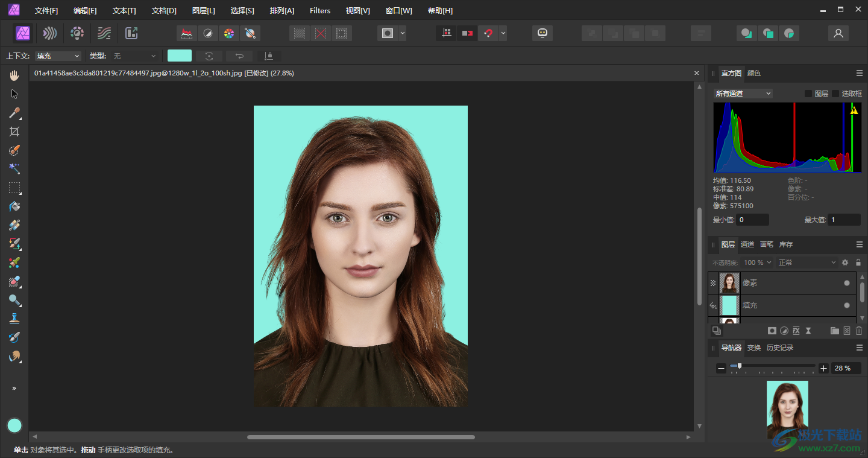Select the Hand (view) tool

pyautogui.click(x=14, y=75)
